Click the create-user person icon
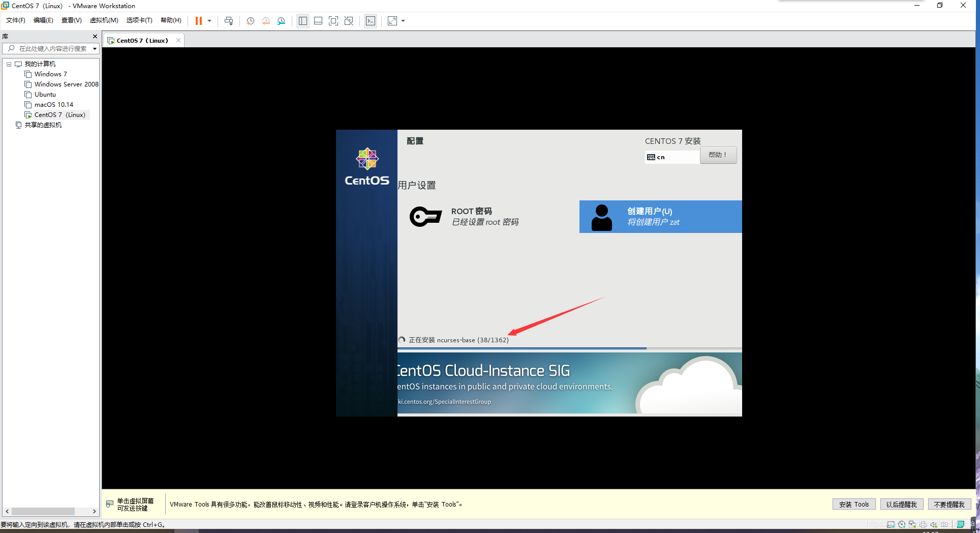This screenshot has height=533, width=980. [602, 218]
